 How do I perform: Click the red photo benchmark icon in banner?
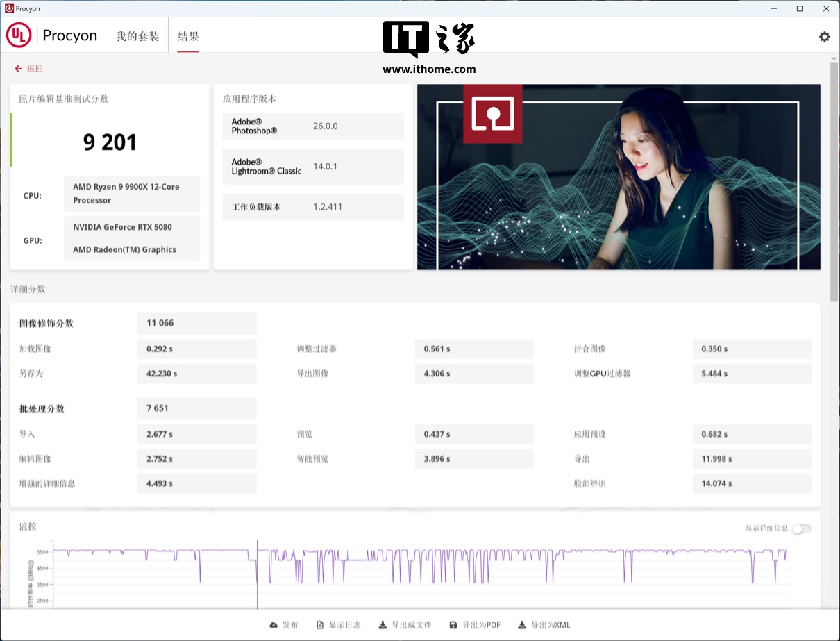pos(492,113)
